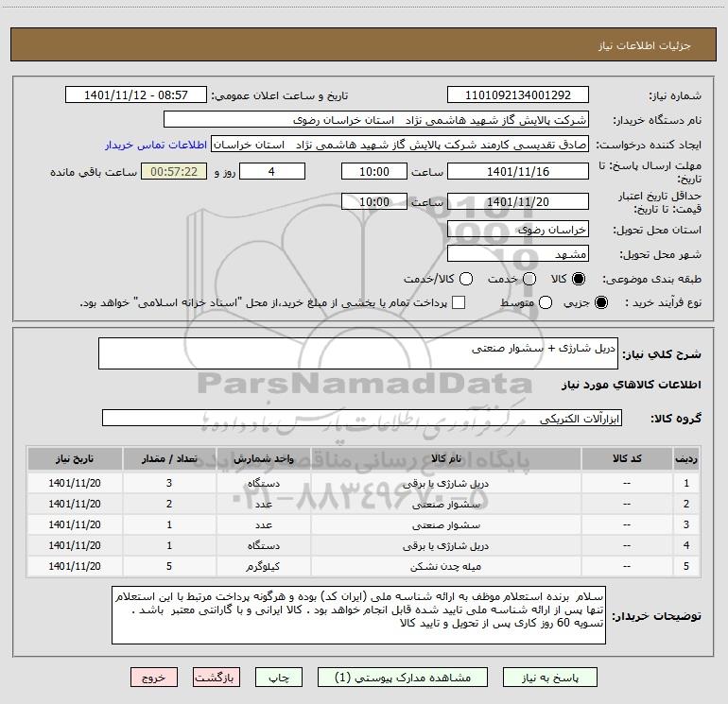728x704 pixels.
Task: Select the خدمت radio button
Action: coord(529,279)
